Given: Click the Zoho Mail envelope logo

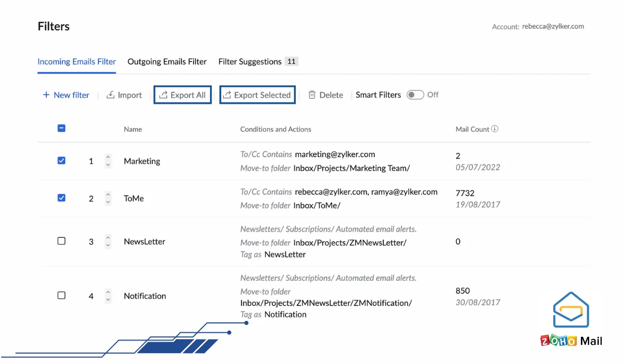Looking at the screenshot, I should coord(570,310).
